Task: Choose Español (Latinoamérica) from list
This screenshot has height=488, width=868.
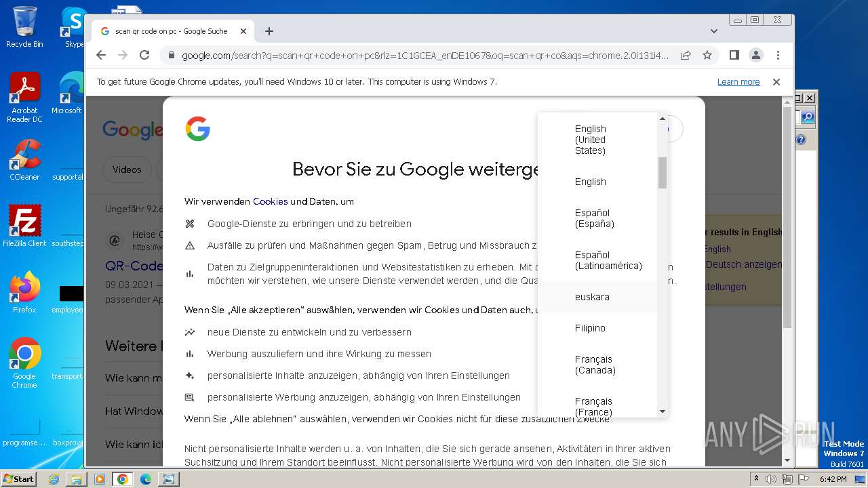Action: pyautogui.click(x=597, y=260)
